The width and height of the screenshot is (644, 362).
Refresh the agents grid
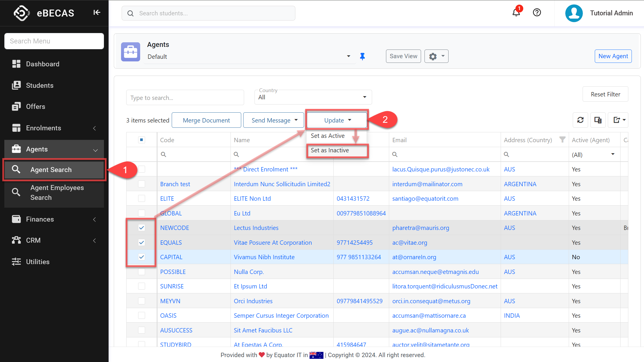(x=580, y=120)
